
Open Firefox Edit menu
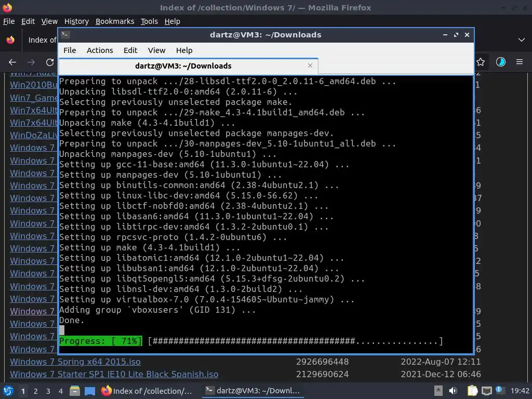(28, 21)
